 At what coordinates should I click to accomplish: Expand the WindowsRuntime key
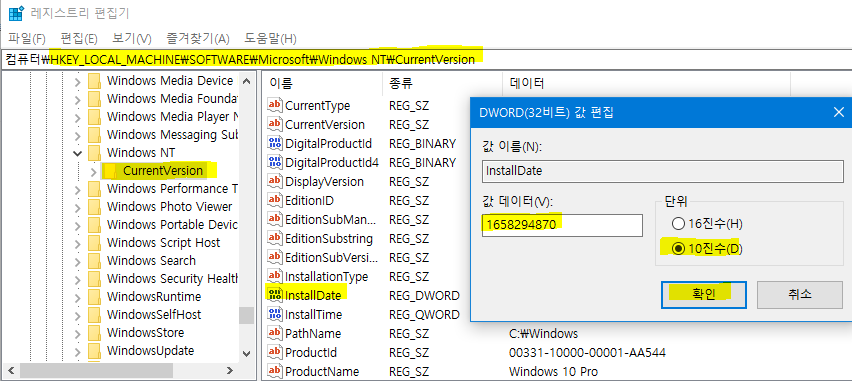[x=78, y=297]
